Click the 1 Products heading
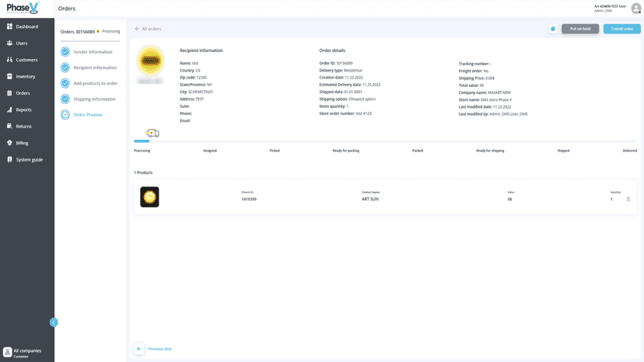Viewport: 644px width, 362px height. click(x=143, y=172)
